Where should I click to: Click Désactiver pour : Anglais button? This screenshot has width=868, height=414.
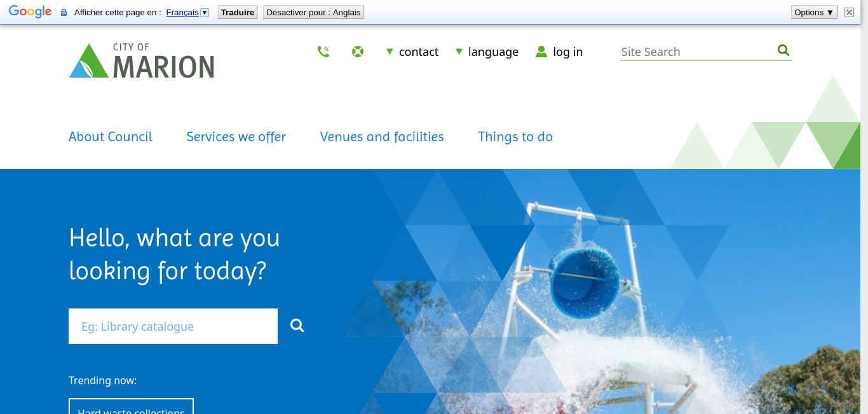pos(313,12)
